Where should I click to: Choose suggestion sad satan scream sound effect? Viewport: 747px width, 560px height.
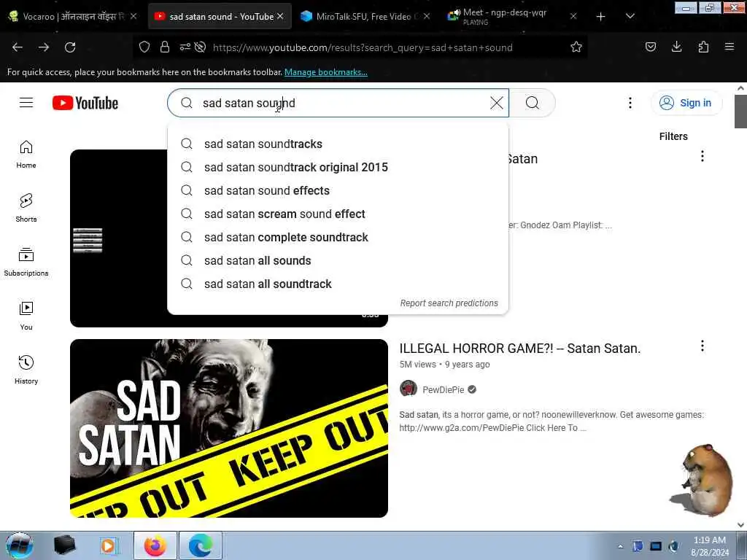click(x=338, y=214)
